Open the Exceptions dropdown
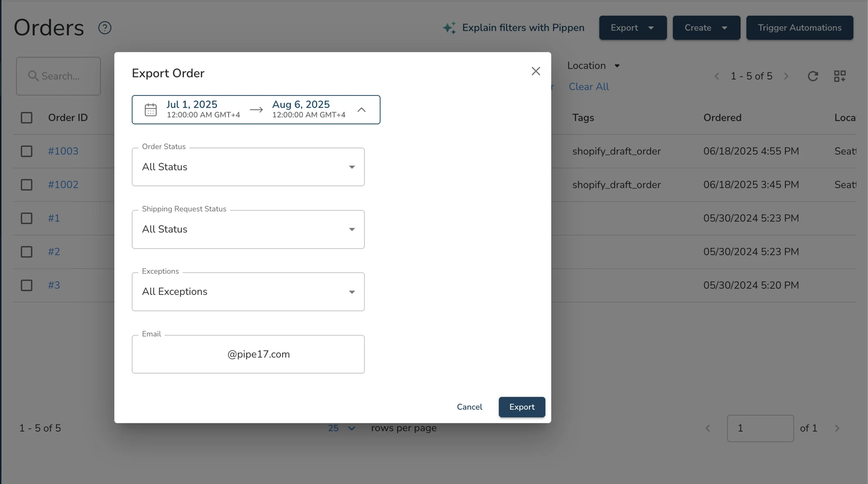This screenshot has width=868, height=484. click(x=248, y=292)
